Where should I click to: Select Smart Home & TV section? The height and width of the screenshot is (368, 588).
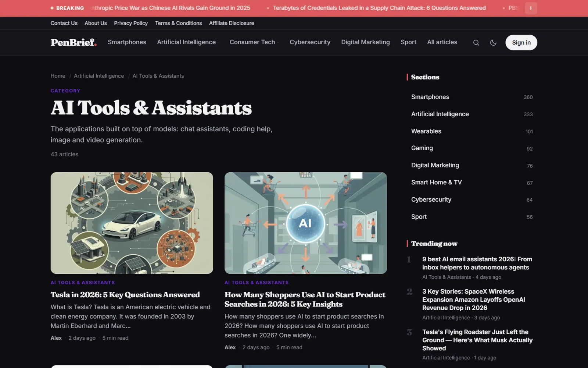(x=472, y=183)
